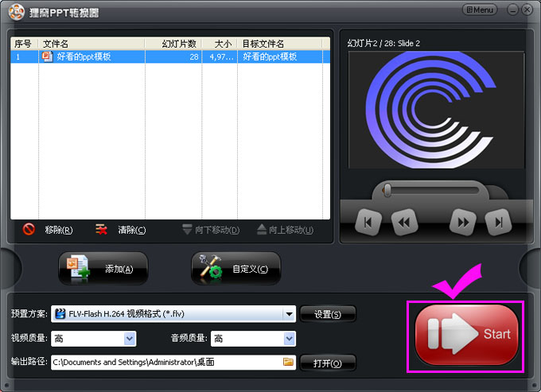This screenshot has width=541, height=392.
Task: Open the preset profile (预置方案) dropdown
Action: tap(289, 314)
